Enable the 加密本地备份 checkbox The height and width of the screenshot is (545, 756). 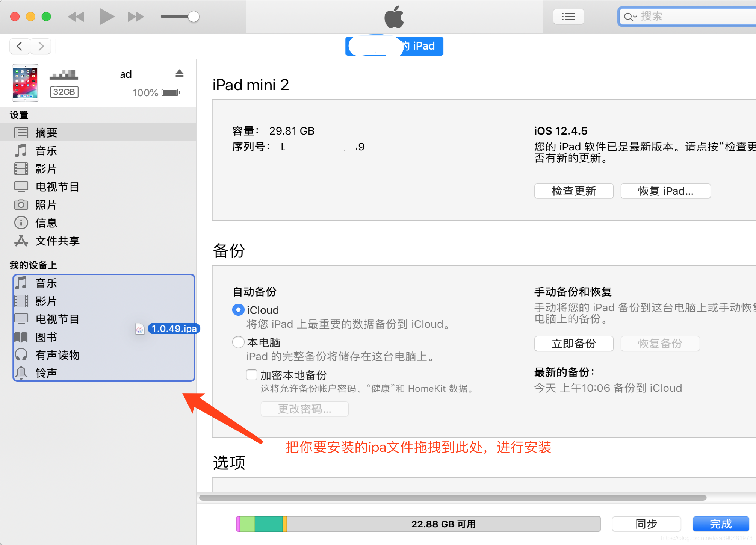click(251, 375)
